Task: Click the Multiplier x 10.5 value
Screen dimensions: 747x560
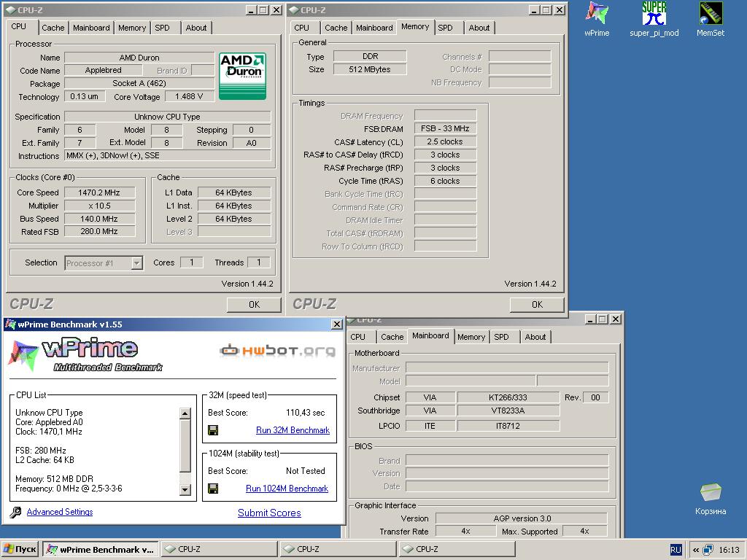Action: pos(99,206)
